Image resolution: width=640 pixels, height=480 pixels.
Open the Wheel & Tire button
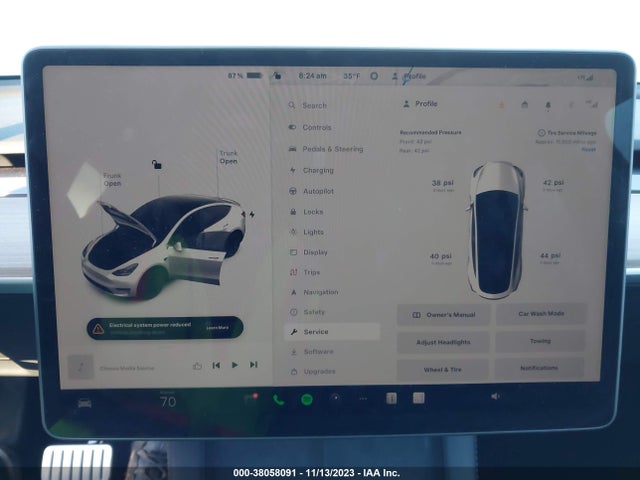[x=442, y=369]
